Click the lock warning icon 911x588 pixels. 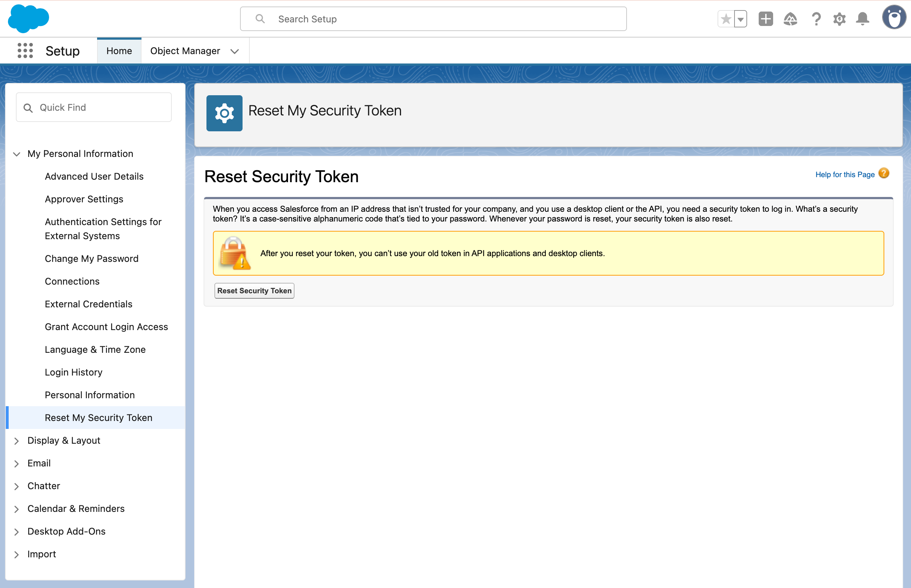pos(235,253)
